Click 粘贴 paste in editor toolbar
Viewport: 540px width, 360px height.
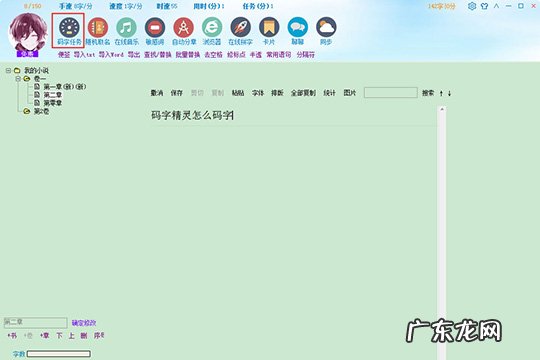click(x=238, y=93)
